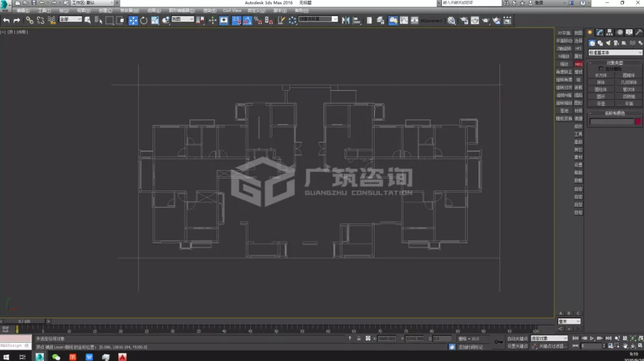Open the Material Editor
Screen dimensions: 644x361
pyautogui.click(x=451, y=20)
